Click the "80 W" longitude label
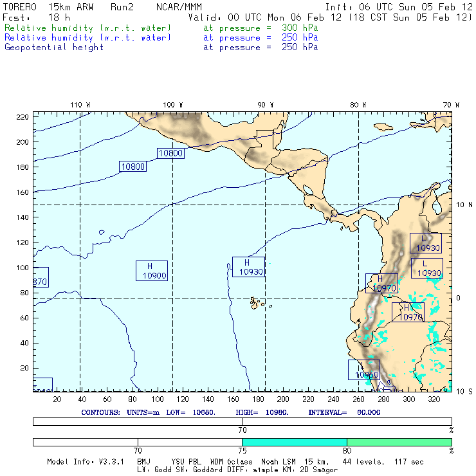Viewport: 476px width, 476px height. [358, 105]
